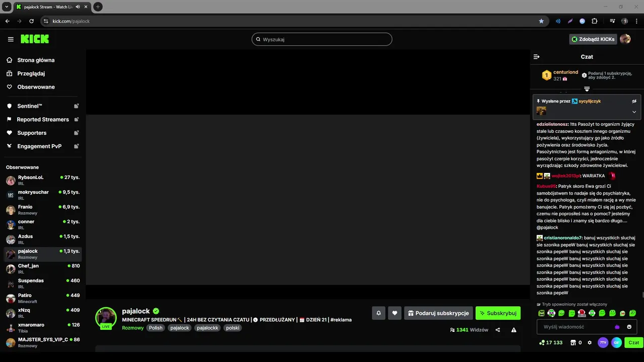Click the purple gift icon in the message box
The width and height of the screenshot is (644, 362).
[x=617, y=327]
